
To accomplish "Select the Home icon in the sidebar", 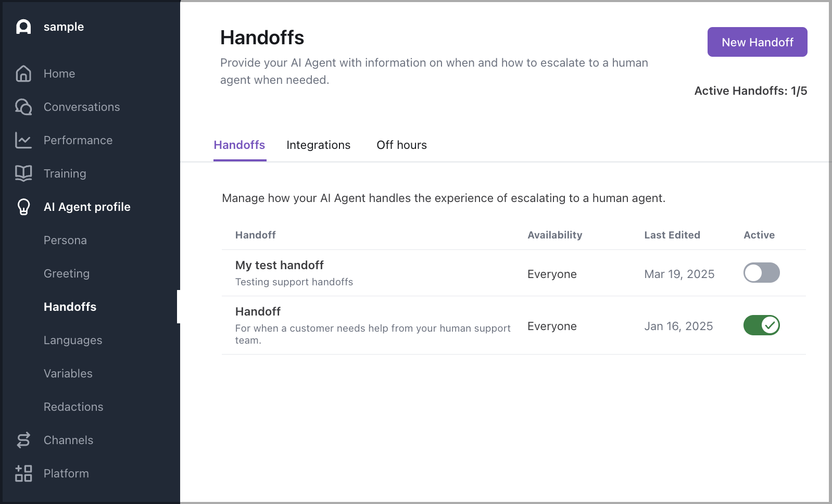I will pos(23,73).
